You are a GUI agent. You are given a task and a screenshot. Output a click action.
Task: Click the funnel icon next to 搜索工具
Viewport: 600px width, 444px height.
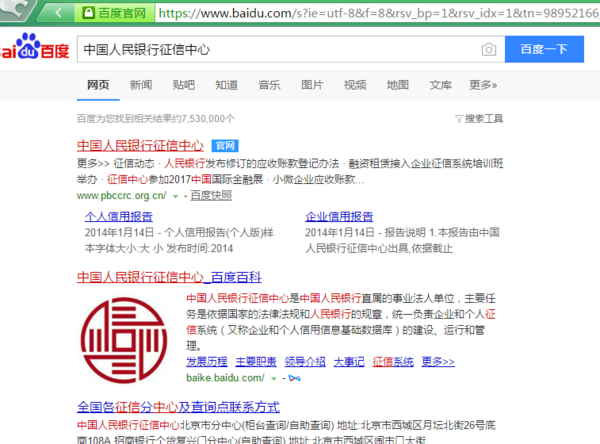tap(459, 119)
